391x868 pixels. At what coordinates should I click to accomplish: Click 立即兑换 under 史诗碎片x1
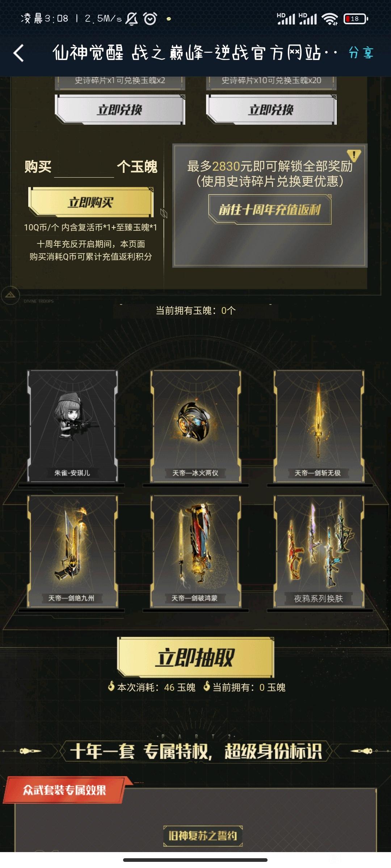[x=120, y=110]
